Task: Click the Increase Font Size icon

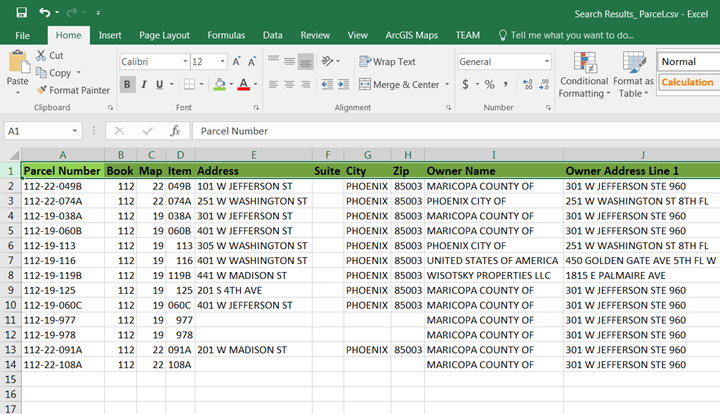Action: click(237, 62)
